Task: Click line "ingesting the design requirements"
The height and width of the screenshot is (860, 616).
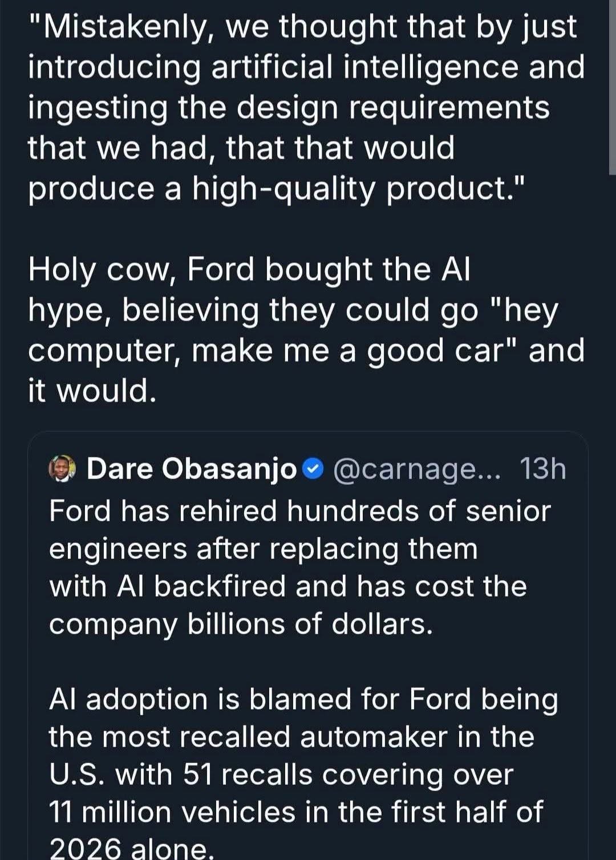Action: coord(289,107)
